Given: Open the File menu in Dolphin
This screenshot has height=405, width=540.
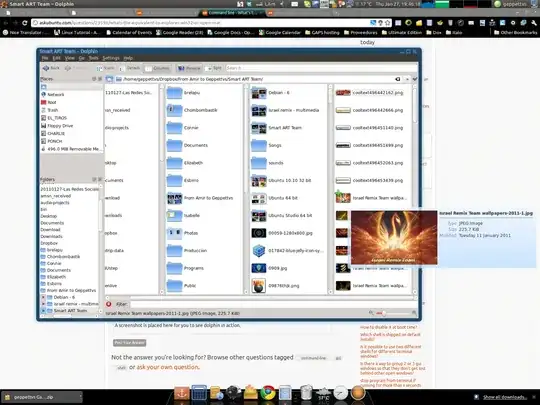Looking at the screenshot, I should coord(45,58).
